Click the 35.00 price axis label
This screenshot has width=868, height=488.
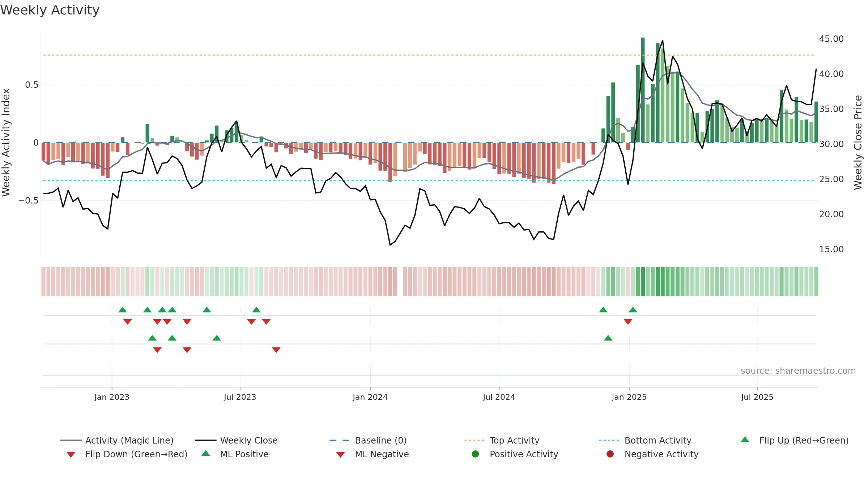[x=831, y=109]
